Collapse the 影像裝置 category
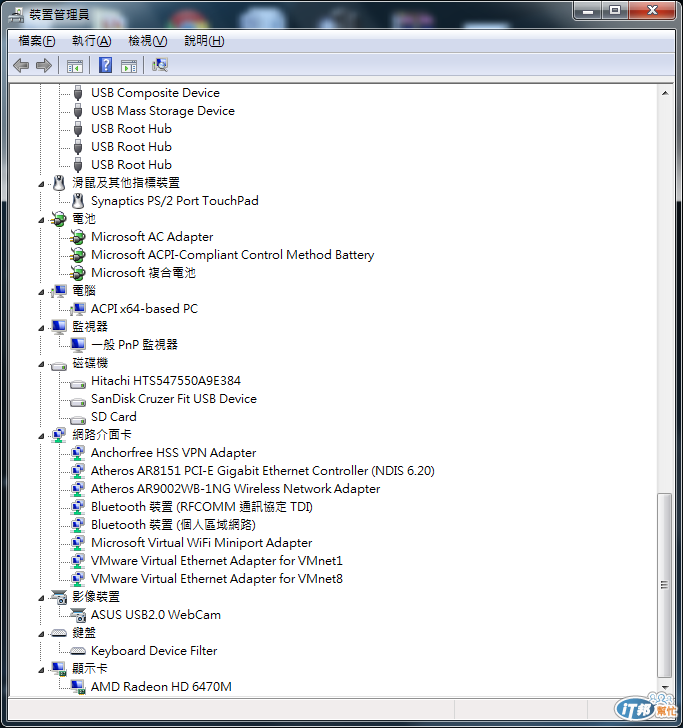 pyautogui.click(x=41, y=598)
